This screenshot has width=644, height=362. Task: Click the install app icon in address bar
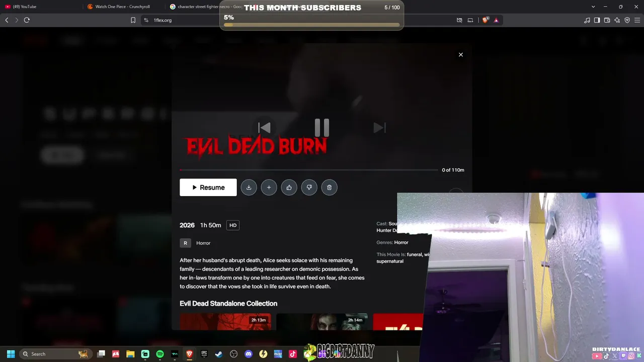point(470,20)
